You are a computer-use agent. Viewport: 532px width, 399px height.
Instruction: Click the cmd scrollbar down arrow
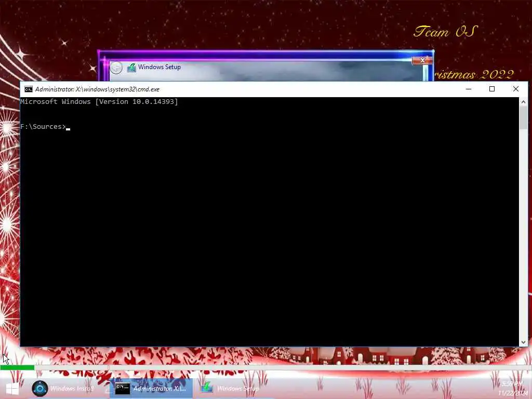point(523,342)
